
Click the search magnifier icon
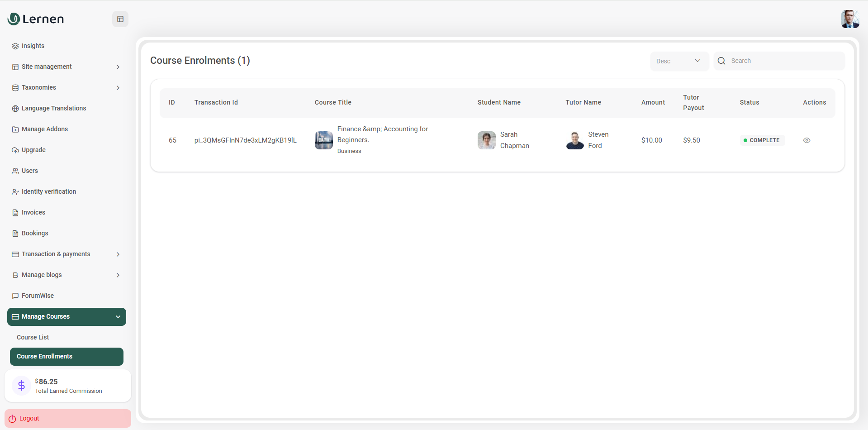point(721,61)
